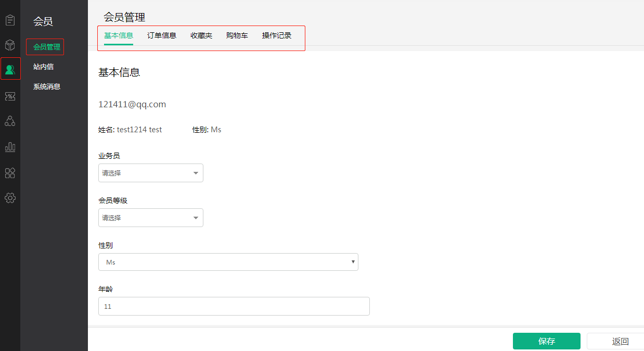Open the 性别 select showing Ms
This screenshot has width=644, height=351.
pos(228,262)
